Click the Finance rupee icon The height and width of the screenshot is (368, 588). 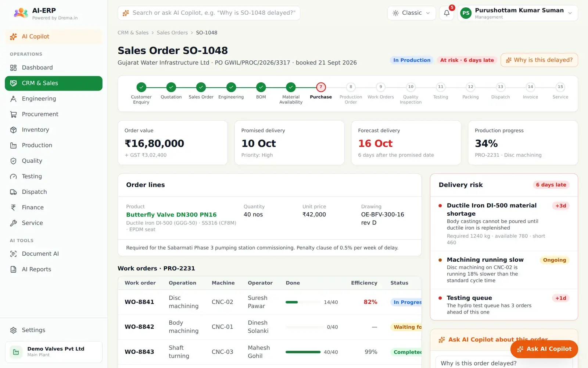14,208
